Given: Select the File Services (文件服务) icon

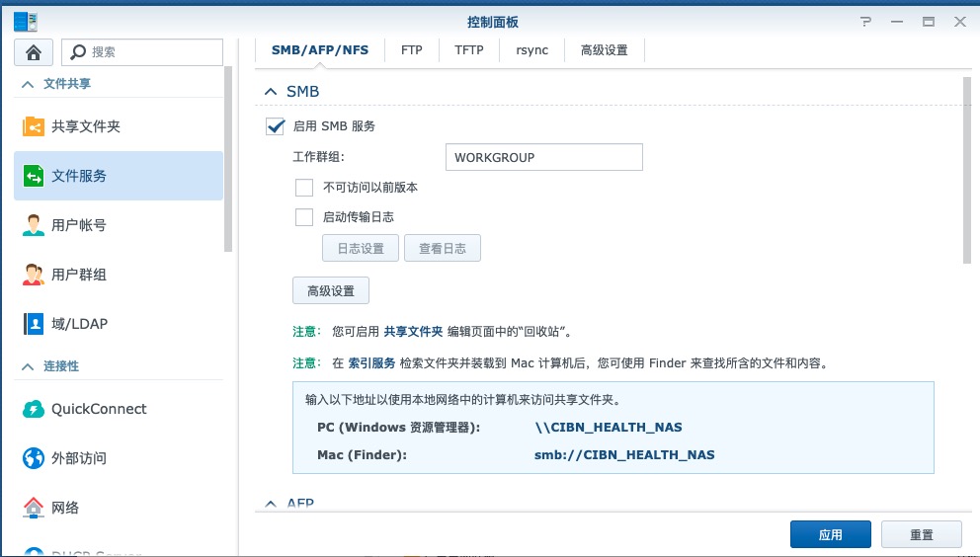Looking at the screenshot, I should pyautogui.click(x=34, y=177).
